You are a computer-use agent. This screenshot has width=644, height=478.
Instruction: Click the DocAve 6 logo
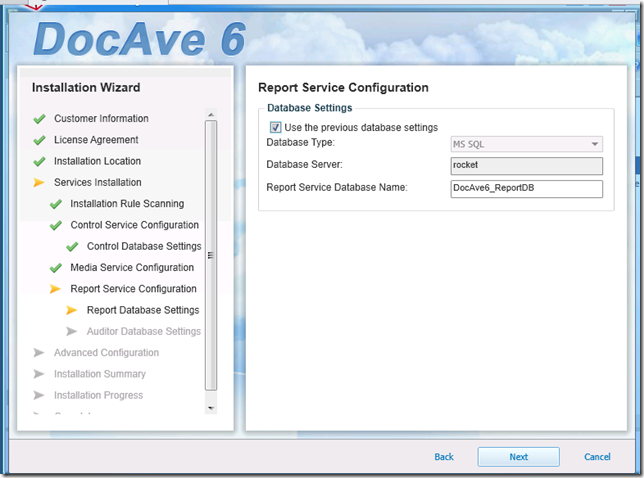click(140, 39)
